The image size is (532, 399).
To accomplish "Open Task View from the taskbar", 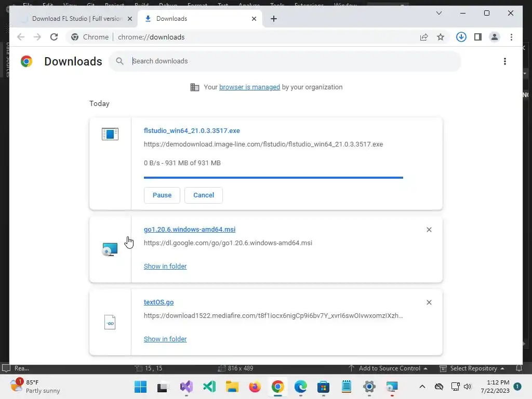I will click(162, 387).
